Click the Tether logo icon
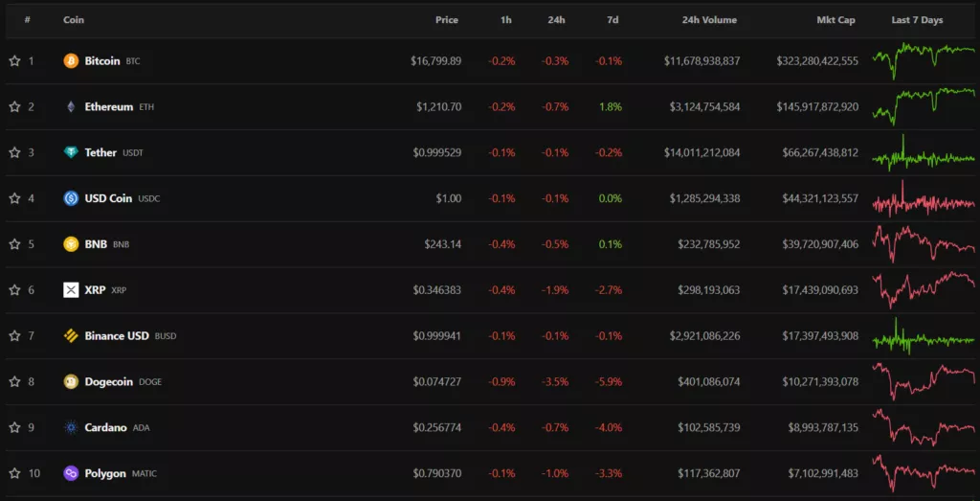Image resolution: width=980 pixels, height=501 pixels. point(71,152)
